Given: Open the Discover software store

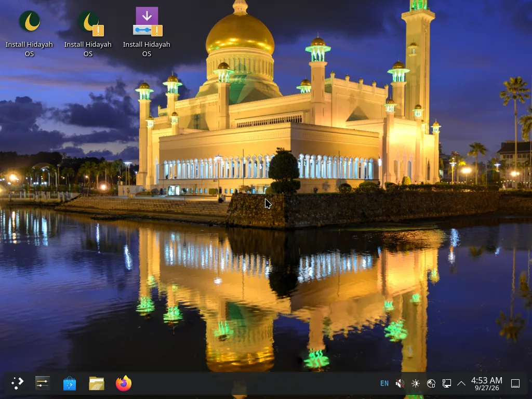Looking at the screenshot, I should pyautogui.click(x=70, y=383).
